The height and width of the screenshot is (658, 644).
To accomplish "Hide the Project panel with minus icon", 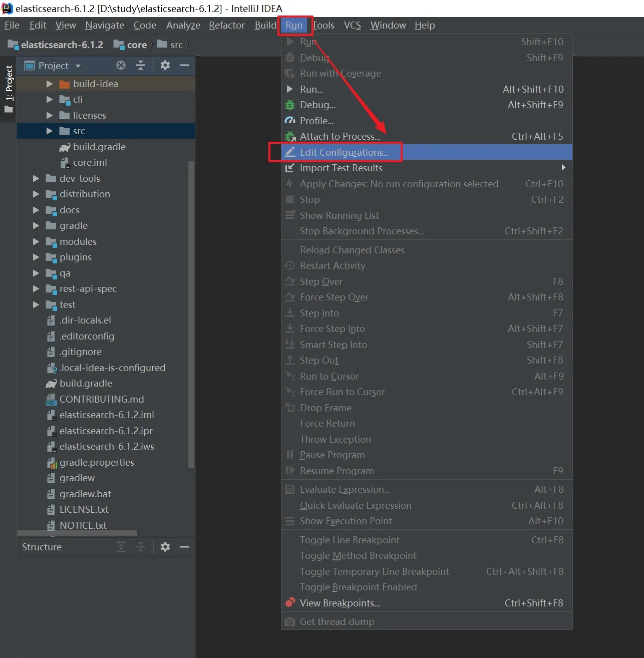I will (x=185, y=65).
